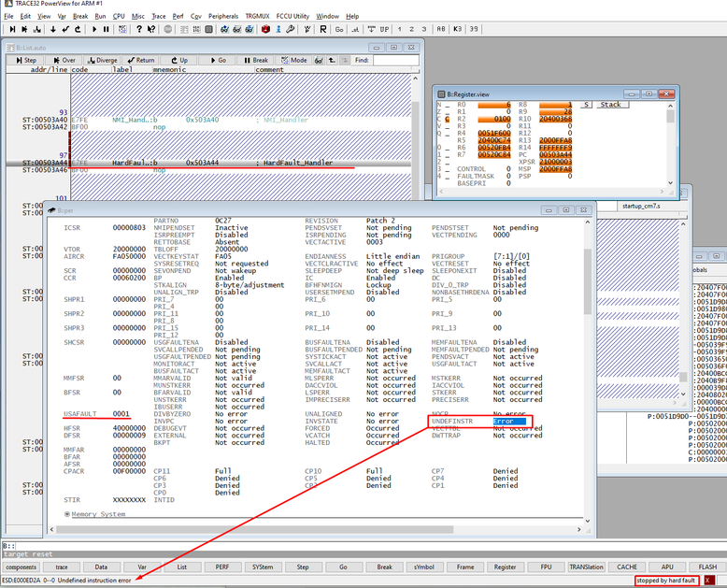Click USAFAULT register value 0001
The width and height of the screenshot is (727, 588).
tap(121, 414)
